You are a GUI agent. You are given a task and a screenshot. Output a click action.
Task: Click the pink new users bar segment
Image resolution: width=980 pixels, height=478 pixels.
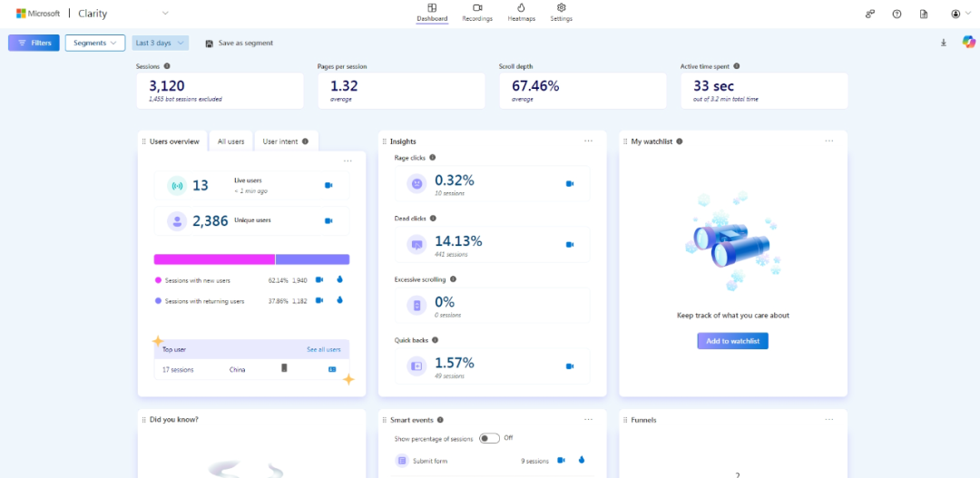click(214, 259)
